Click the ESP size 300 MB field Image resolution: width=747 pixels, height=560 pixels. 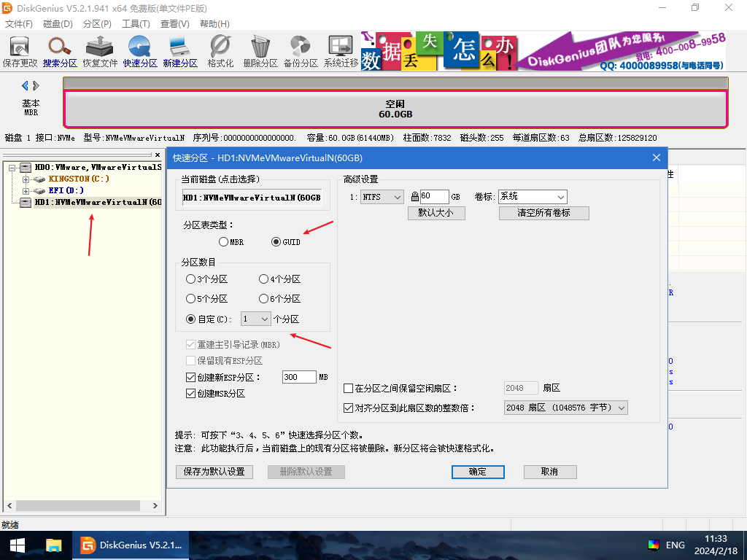pyautogui.click(x=298, y=377)
